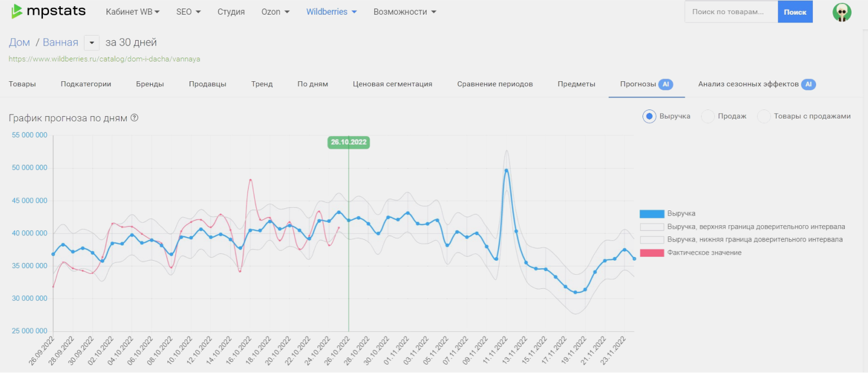Open the user avatar profile icon
The height and width of the screenshot is (373, 868).
pyautogui.click(x=842, y=12)
